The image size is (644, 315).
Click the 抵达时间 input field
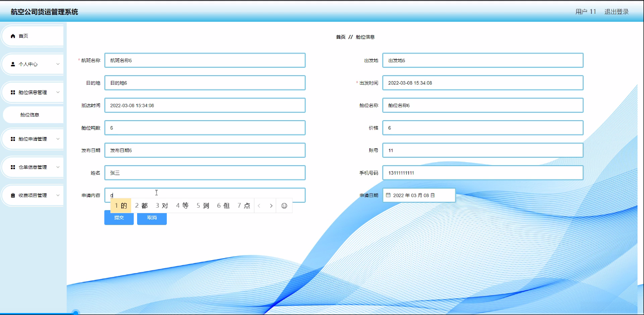click(x=205, y=105)
